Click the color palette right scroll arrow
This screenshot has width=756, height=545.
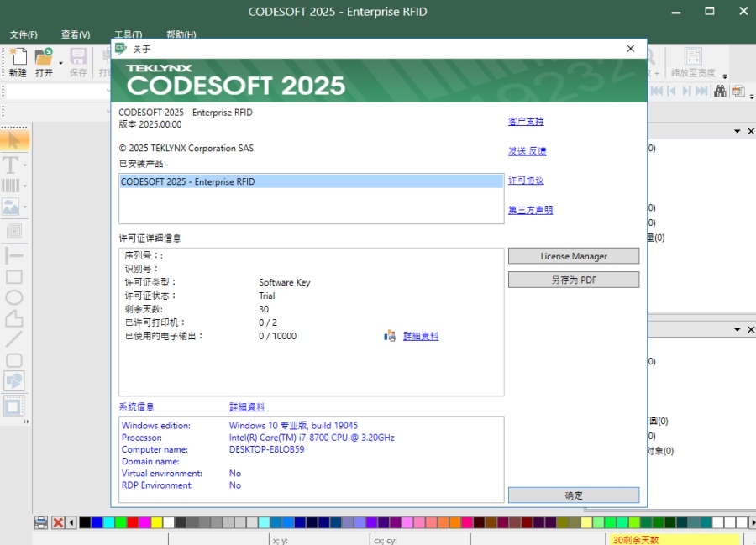pyautogui.click(x=752, y=522)
